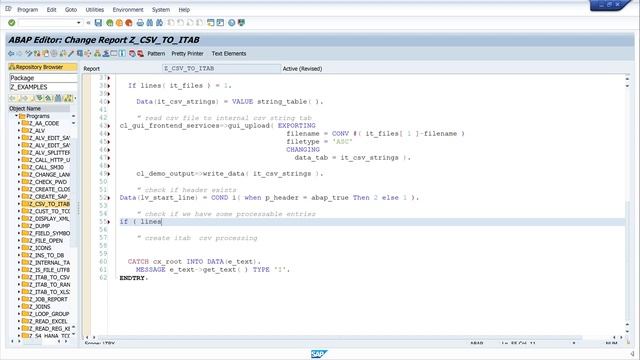Viewport: 640px width, 360px height.
Task: Click the Text Elements button
Action: pos(229,53)
